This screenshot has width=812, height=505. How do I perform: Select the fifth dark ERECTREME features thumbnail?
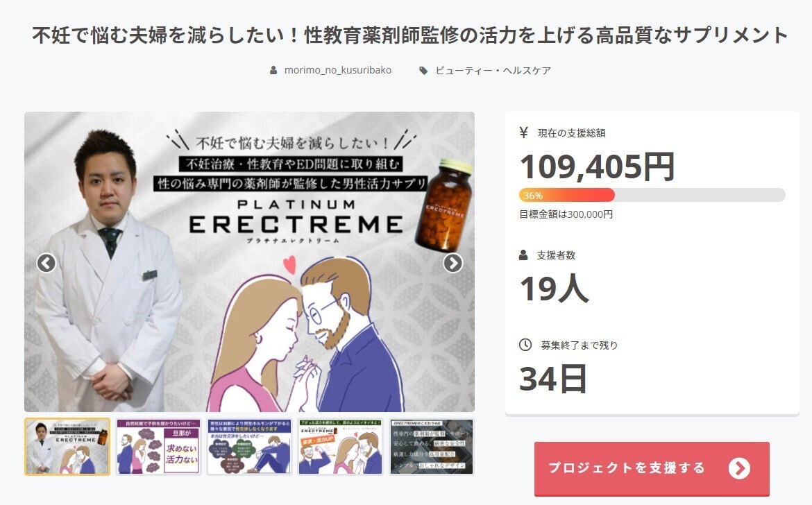click(432, 447)
